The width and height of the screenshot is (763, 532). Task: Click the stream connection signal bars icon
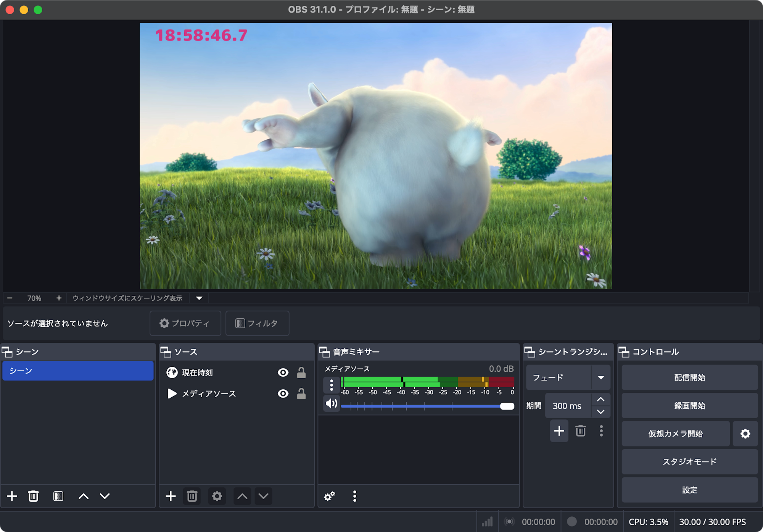tap(487, 522)
